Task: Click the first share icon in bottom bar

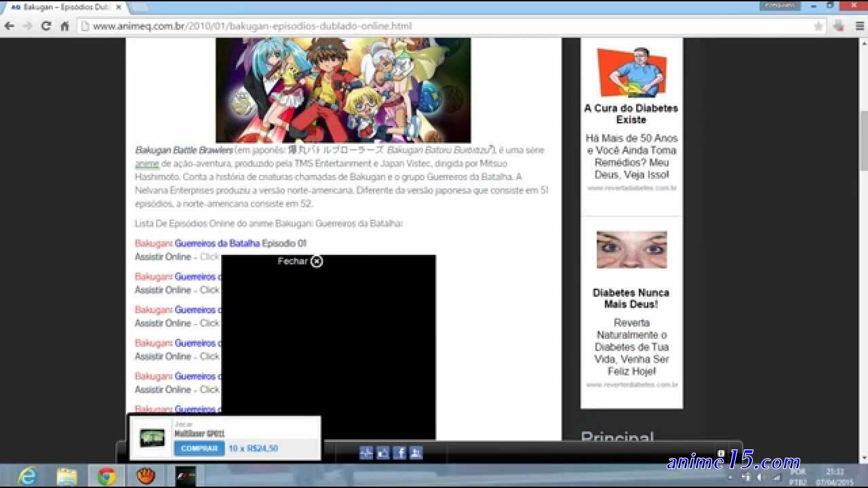Action: tap(366, 453)
